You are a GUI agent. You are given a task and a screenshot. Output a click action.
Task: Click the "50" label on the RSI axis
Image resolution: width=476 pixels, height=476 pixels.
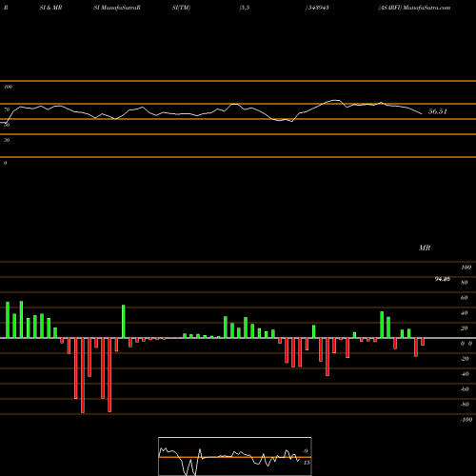[7, 125]
